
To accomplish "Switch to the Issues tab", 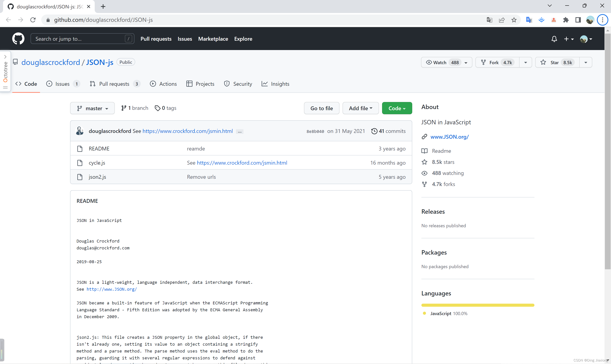I will tap(63, 84).
